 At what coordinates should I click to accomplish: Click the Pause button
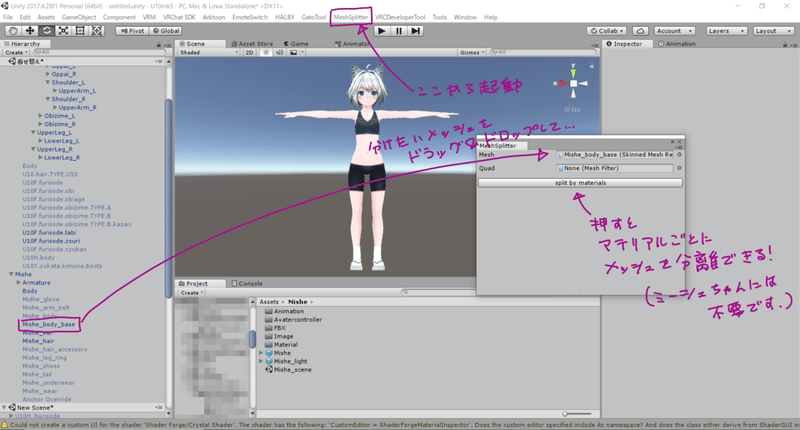click(399, 31)
